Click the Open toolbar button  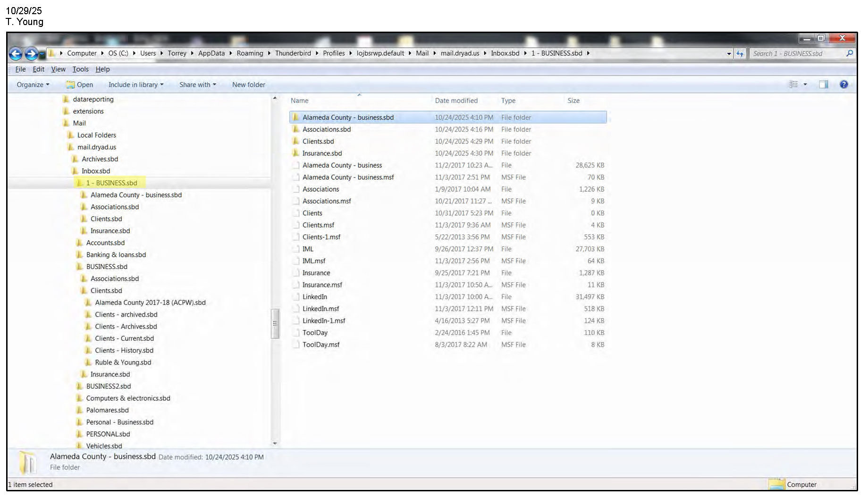point(80,85)
